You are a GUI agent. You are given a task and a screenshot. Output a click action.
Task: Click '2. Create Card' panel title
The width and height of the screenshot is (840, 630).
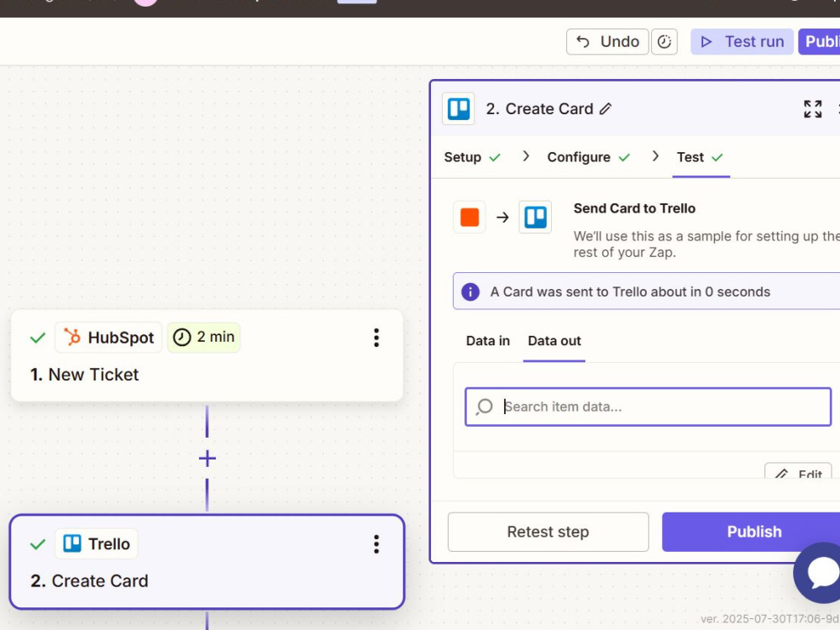(539, 108)
